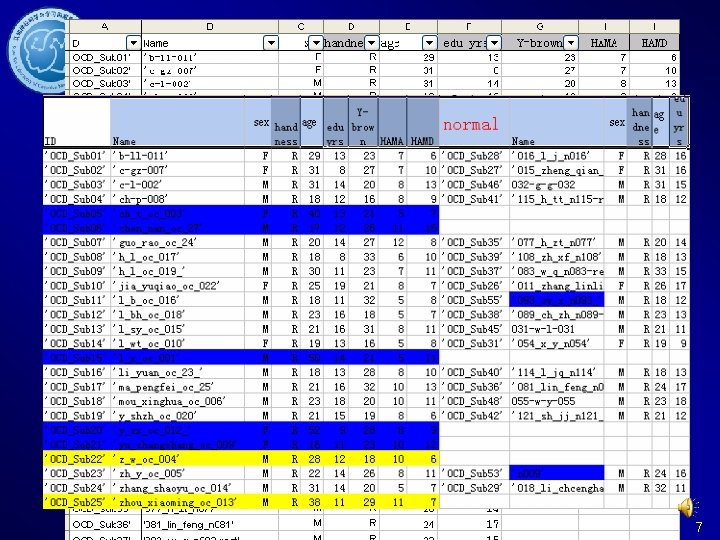Click the speaker sound icon on the slide
The height and width of the screenshot is (540, 720).
(x=686, y=507)
